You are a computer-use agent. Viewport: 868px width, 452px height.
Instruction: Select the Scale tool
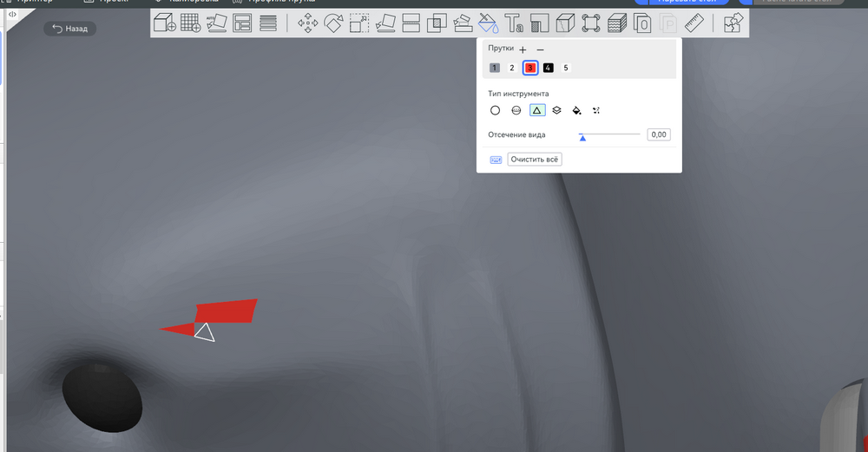point(359,23)
